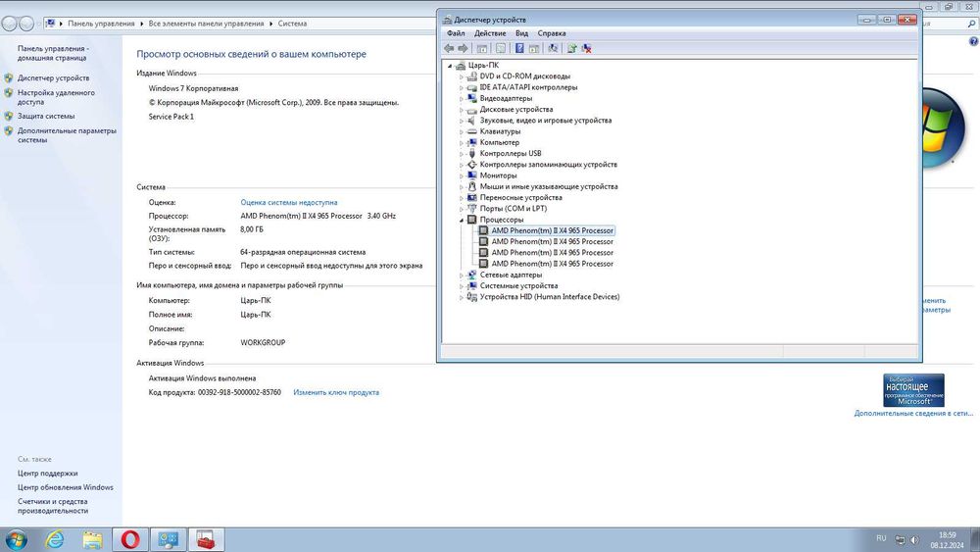The width and height of the screenshot is (980, 552).
Task: Click the blue Help question-mark toolbar icon
Action: [519, 48]
